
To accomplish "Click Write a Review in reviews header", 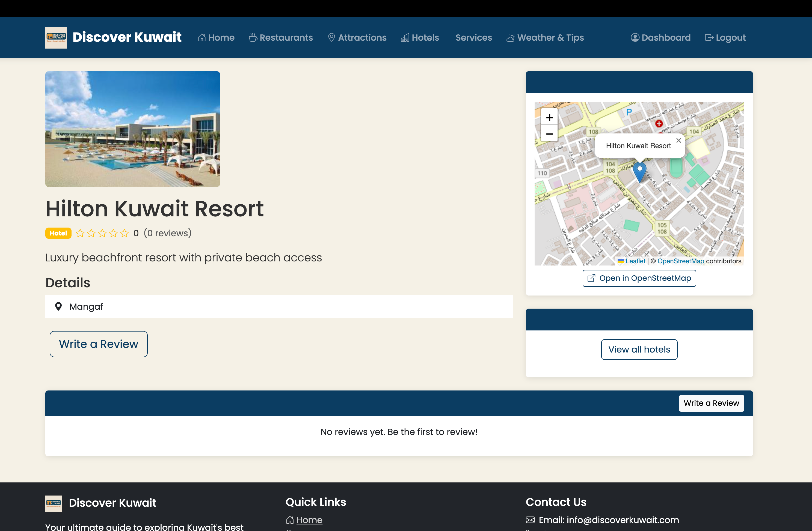I will coord(711,403).
